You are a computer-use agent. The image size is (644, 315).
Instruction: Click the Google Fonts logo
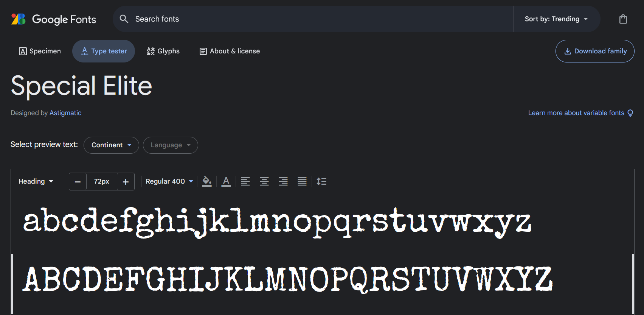(54, 19)
